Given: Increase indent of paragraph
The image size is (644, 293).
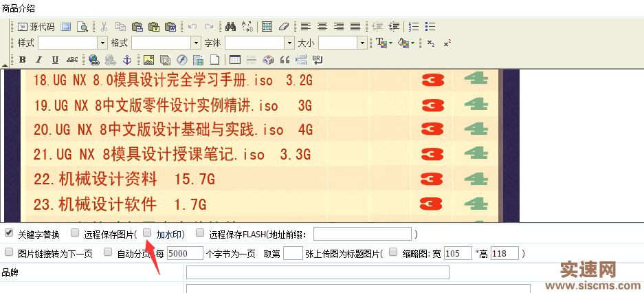Looking at the screenshot, I should (394, 27).
